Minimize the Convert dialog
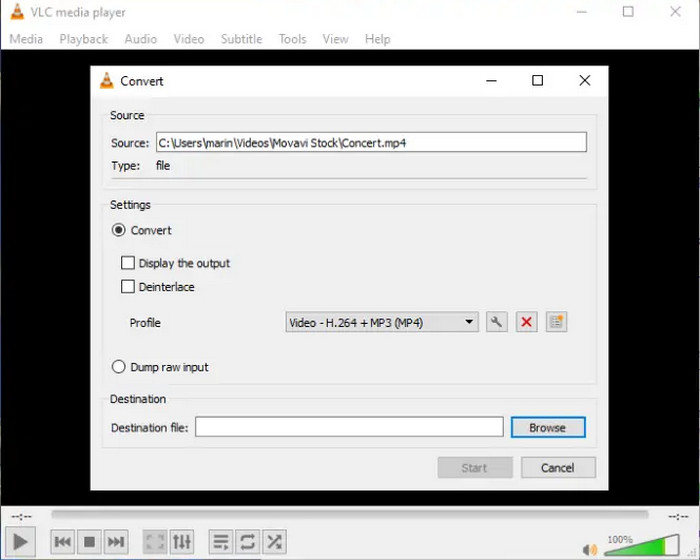The height and width of the screenshot is (560, 700). (x=492, y=81)
